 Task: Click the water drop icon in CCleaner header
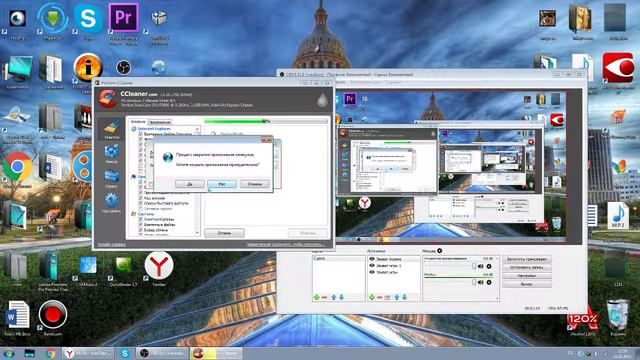click(x=322, y=99)
